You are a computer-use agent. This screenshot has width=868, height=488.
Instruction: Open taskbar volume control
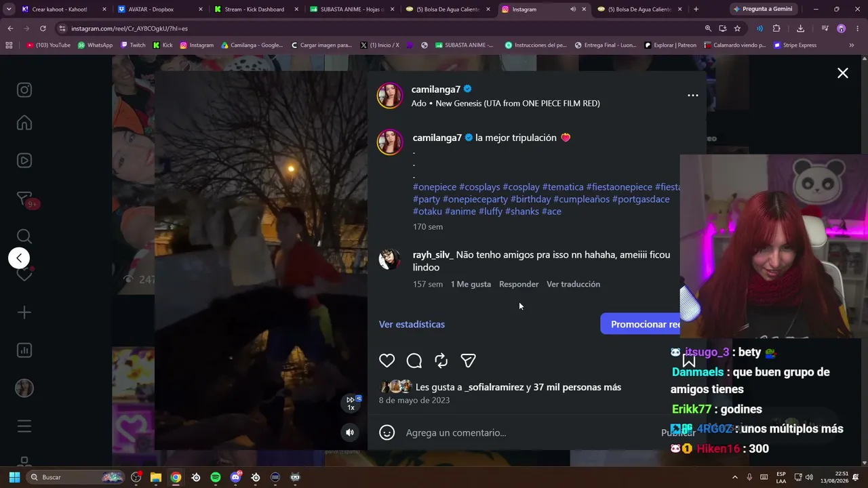809,477
